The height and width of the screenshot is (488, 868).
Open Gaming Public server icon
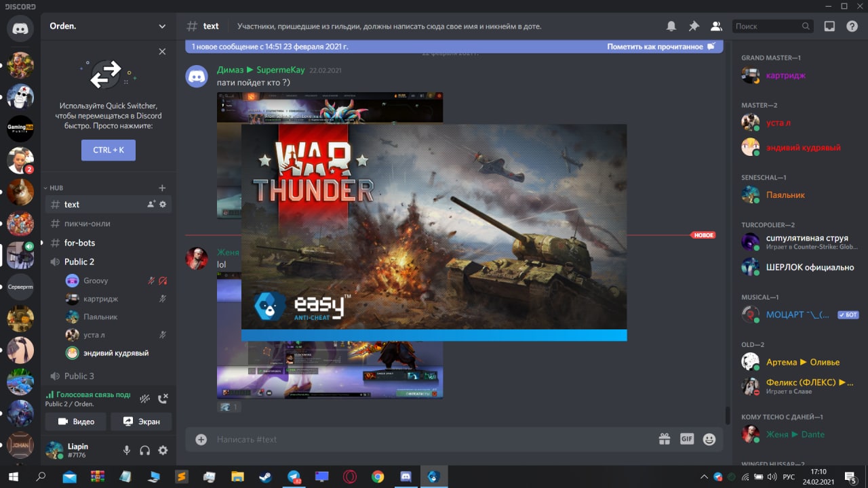tap(20, 128)
